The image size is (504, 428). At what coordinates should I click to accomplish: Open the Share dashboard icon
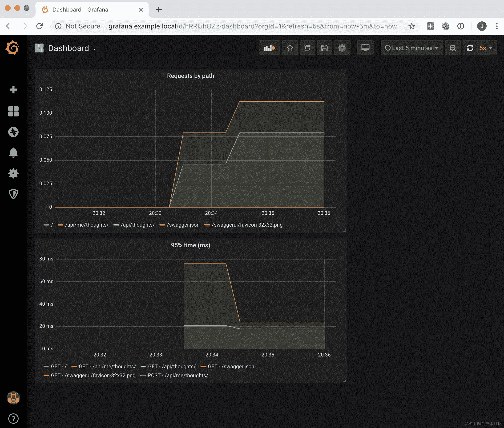(307, 48)
